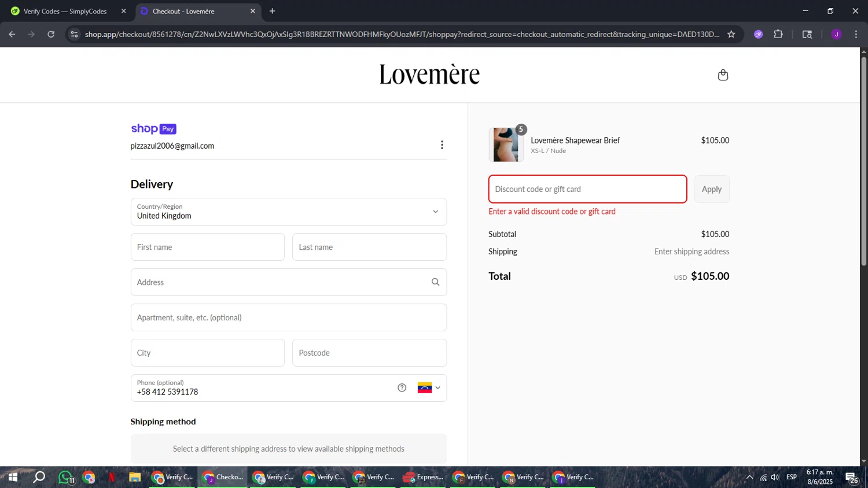Go back in browser history
This screenshot has width=868, height=488.
pos(12,34)
